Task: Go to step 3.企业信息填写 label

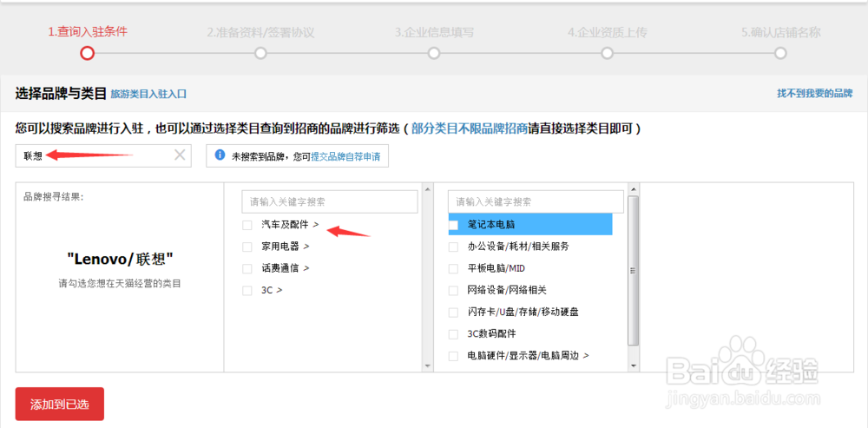Action: (434, 32)
